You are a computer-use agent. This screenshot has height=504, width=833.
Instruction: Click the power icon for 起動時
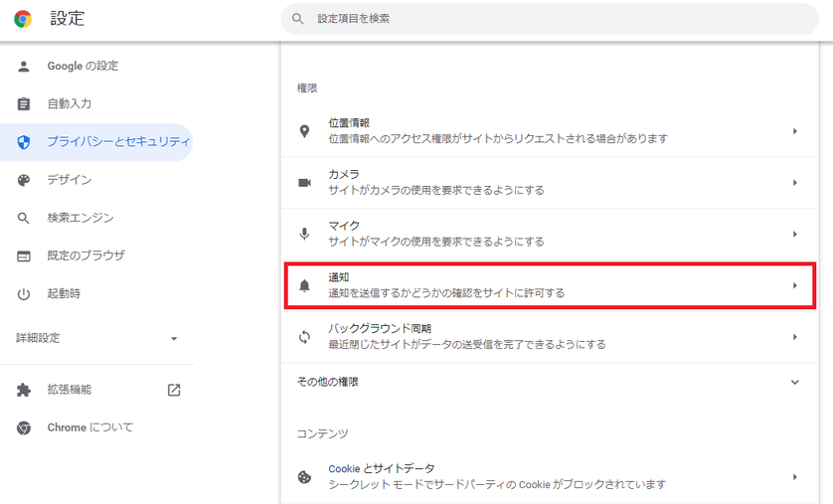click(x=24, y=293)
